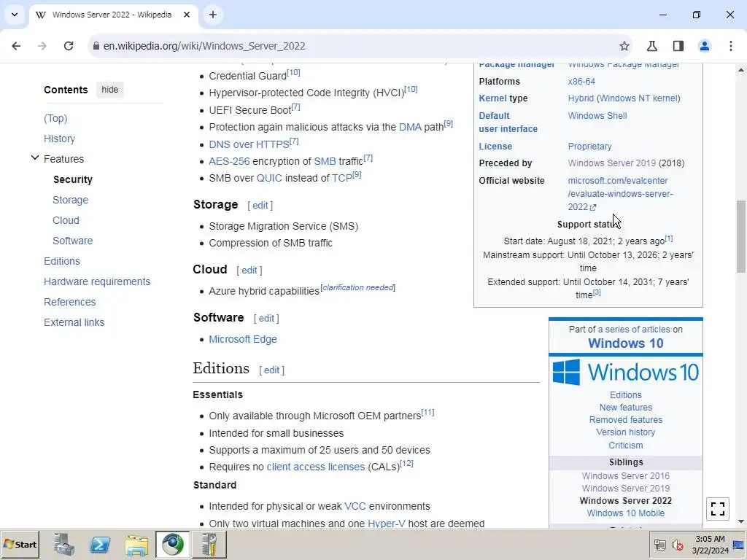The image size is (747, 560).
Task: Click the muted volume tray icon
Action: 677,544
